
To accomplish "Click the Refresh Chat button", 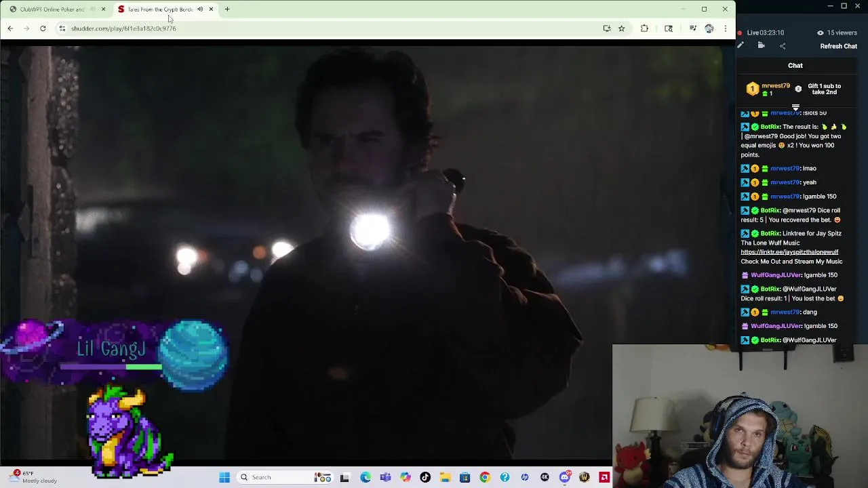I will pos(838,46).
